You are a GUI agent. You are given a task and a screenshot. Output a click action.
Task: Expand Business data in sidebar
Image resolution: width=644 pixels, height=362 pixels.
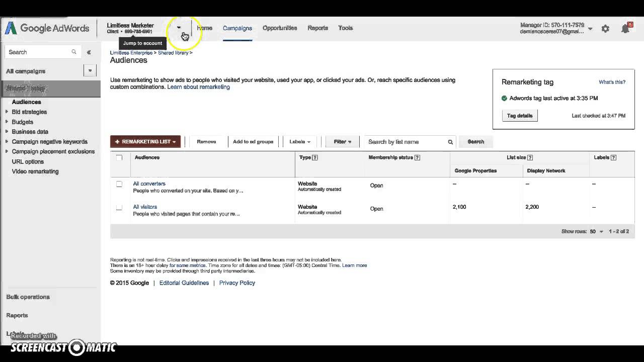click(x=7, y=132)
